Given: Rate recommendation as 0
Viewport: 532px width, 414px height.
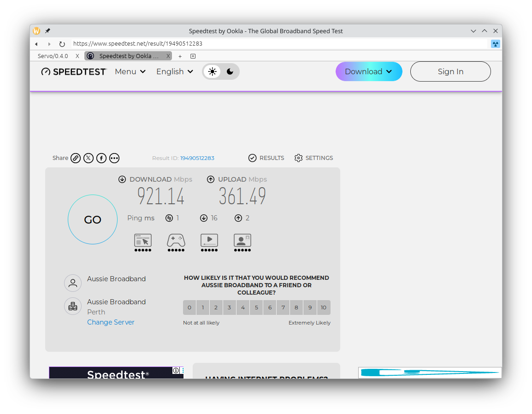Looking at the screenshot, I should tap(189, 308).
